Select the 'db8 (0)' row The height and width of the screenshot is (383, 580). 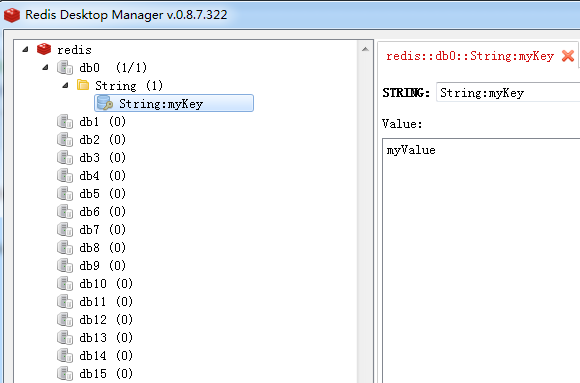point(102,248)
